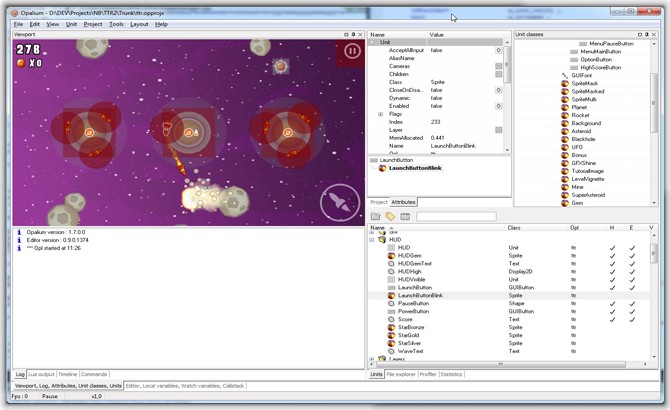
Task: Switch to the Project tab
Action: 379,202
